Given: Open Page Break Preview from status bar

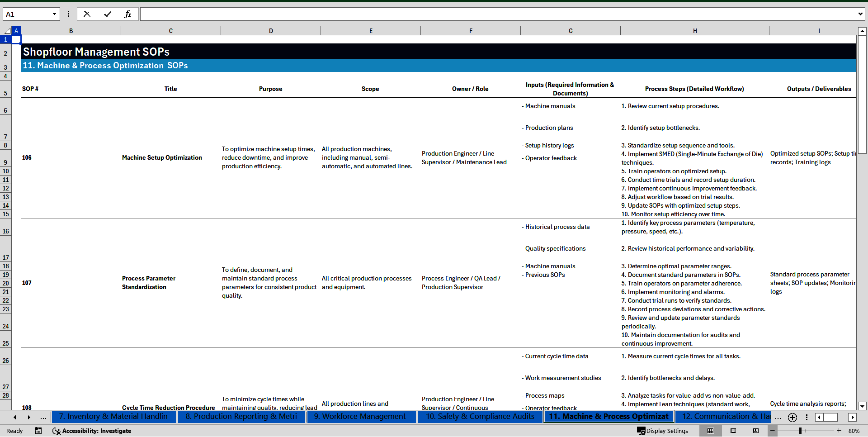Looking at the screenshot, I should pos(756,431).
